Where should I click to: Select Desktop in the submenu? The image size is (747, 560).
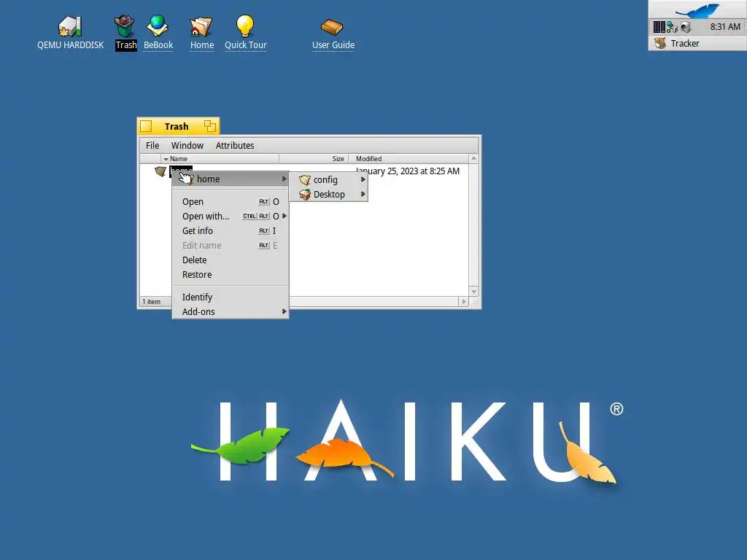tap(328, 194)
